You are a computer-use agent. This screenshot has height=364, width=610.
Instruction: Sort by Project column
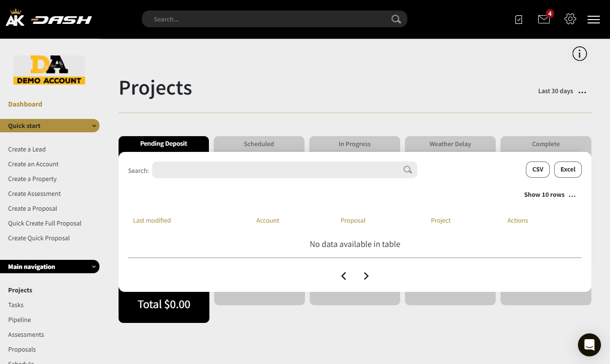point(441,221)
